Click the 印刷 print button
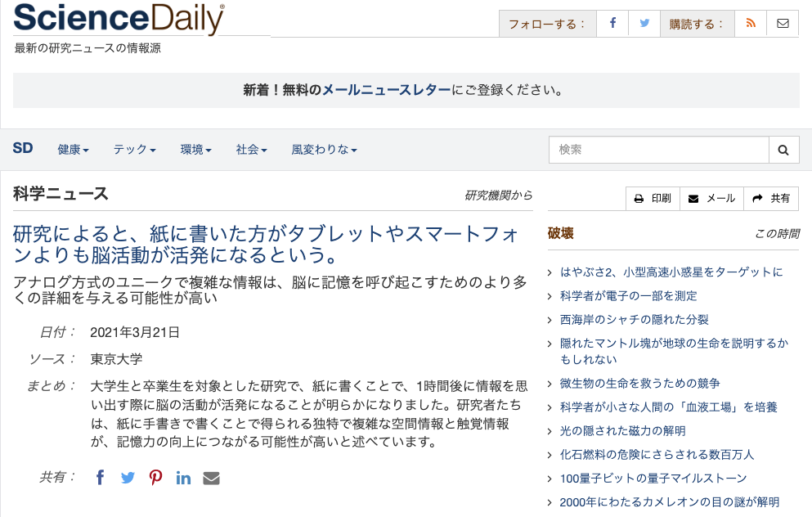Screen dimensions: 812x517 [x=653, y=199]
